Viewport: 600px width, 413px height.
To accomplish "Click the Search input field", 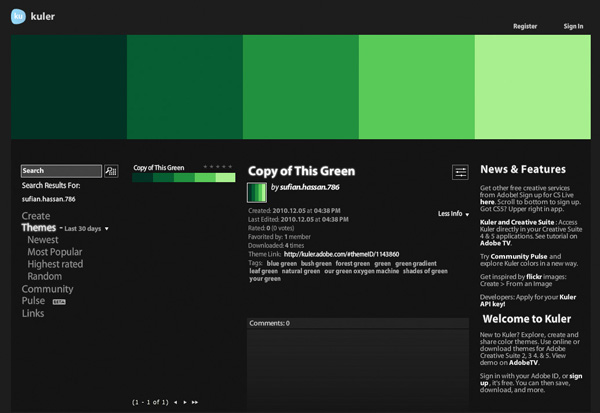I will click(61, 171).
